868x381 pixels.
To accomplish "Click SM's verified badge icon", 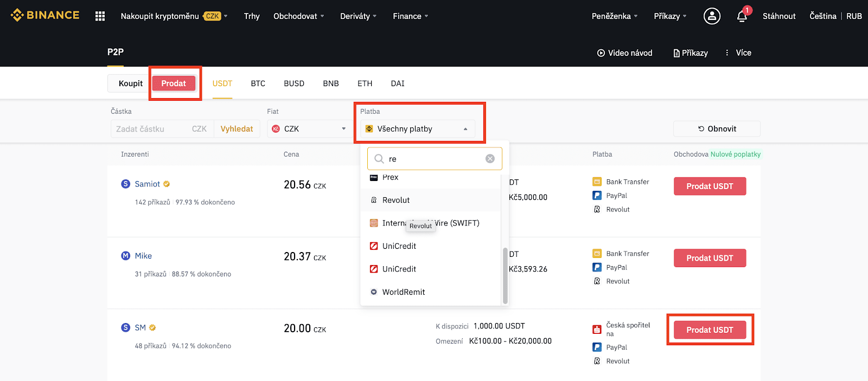I will pos(152,328).
